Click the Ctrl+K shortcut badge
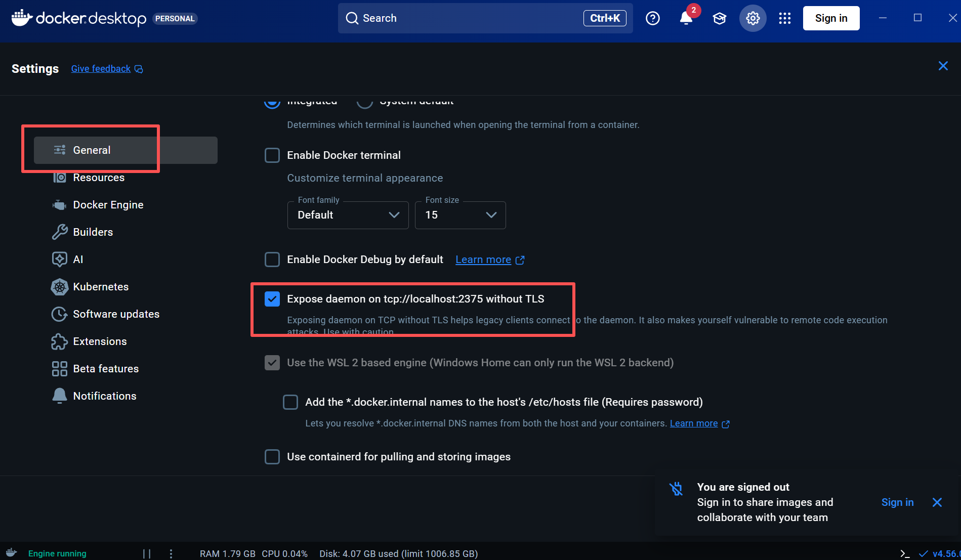This screenshot has width=961, height=560. pos(605,18)
